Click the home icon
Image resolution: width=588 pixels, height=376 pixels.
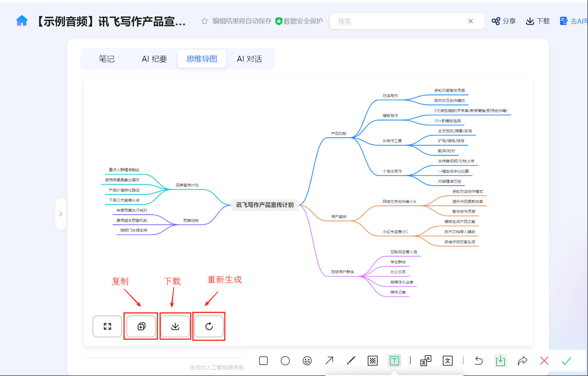(x=22, y=21)
